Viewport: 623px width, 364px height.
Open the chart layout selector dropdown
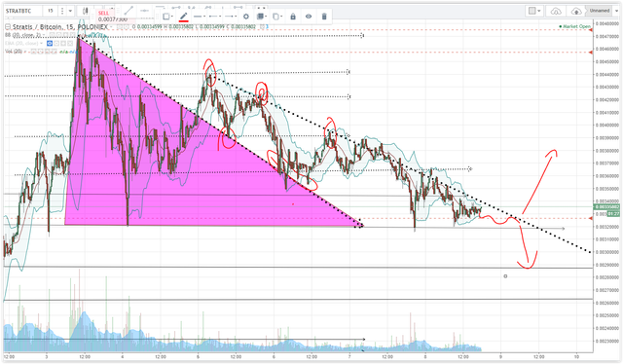point(534,11)
